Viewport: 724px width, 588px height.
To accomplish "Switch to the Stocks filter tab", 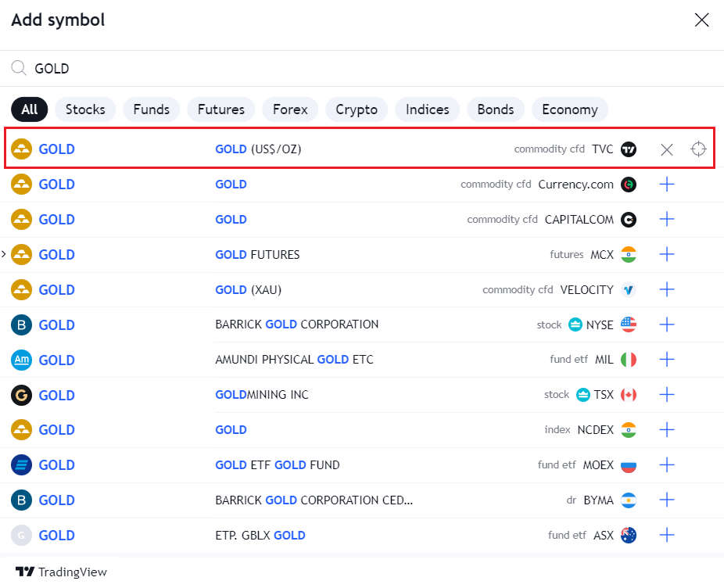I will click(x=84, y=109).
